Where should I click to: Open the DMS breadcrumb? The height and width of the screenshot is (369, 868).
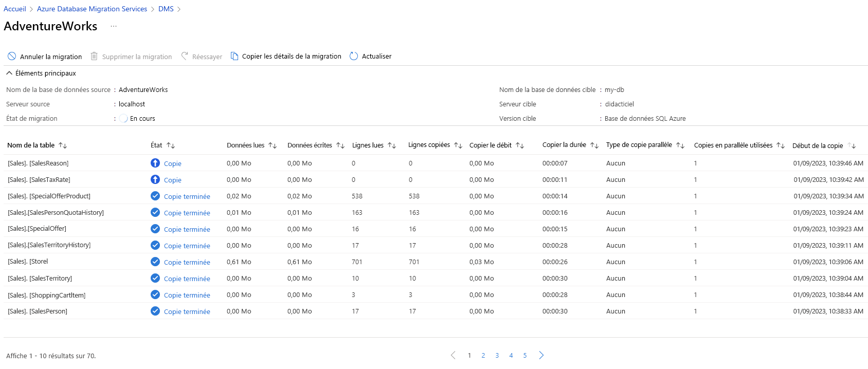click(x=166, y=9)
